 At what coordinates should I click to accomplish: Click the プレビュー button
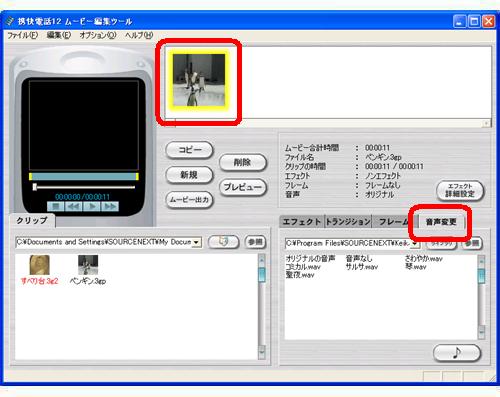[243, 187]
